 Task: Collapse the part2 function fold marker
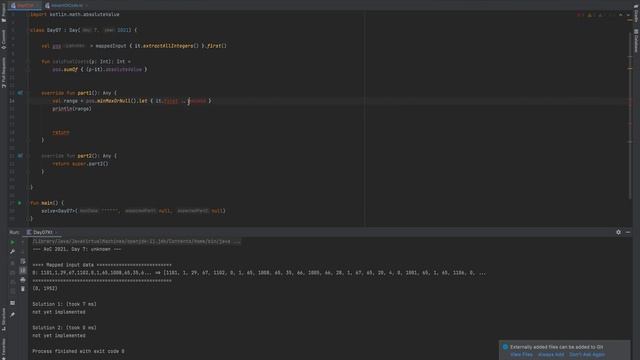click(28, 156)
